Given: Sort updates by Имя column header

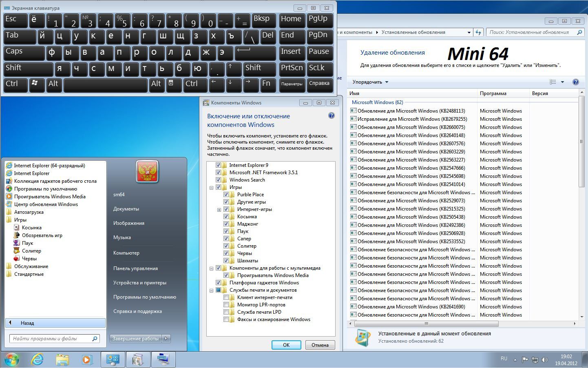Looking at the screenshot, I should [x=412, y=93].
